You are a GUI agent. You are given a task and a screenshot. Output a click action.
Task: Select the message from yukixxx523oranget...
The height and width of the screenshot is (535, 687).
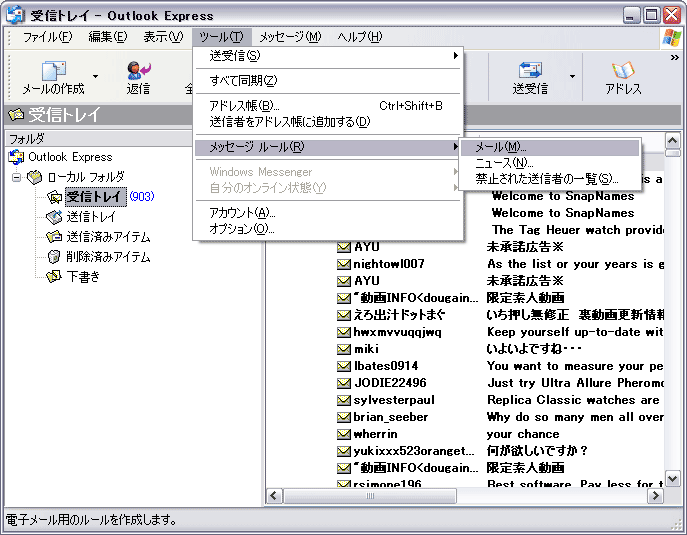click(414, 451)
